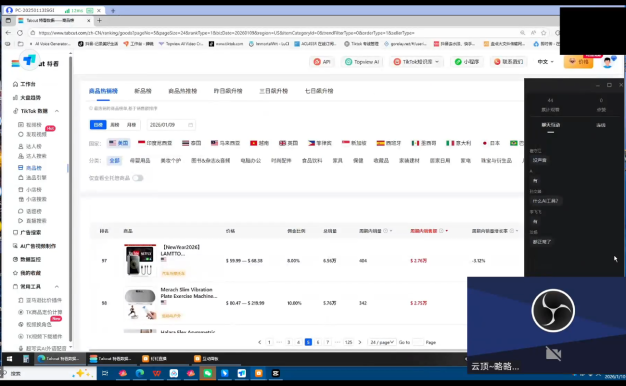Open TK视频下载插件 tool entry
The height and width of the screenshot is (386, 626).
coord(40,337)
